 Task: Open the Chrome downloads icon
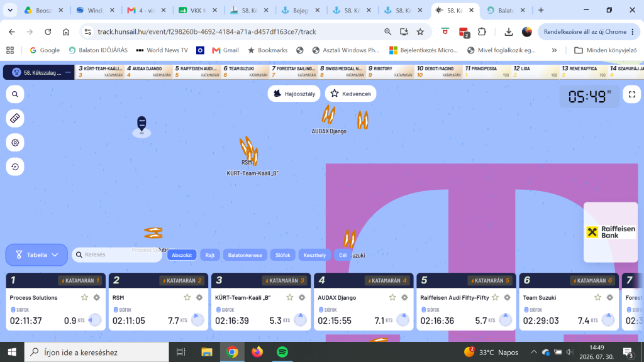508,31
